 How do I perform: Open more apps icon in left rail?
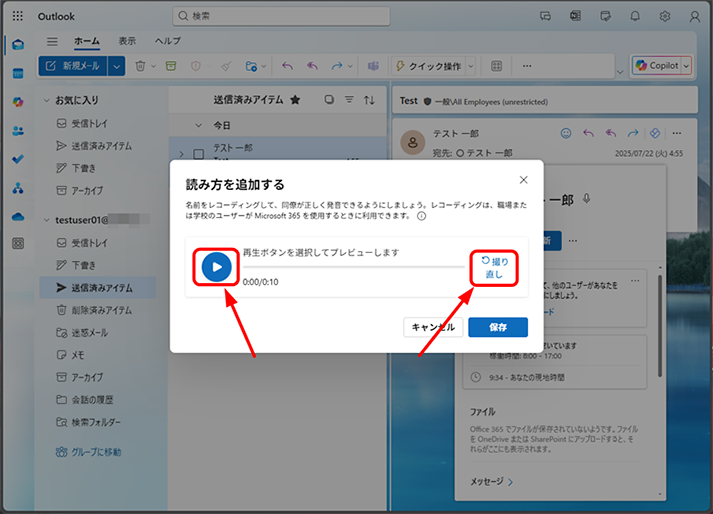18,243
